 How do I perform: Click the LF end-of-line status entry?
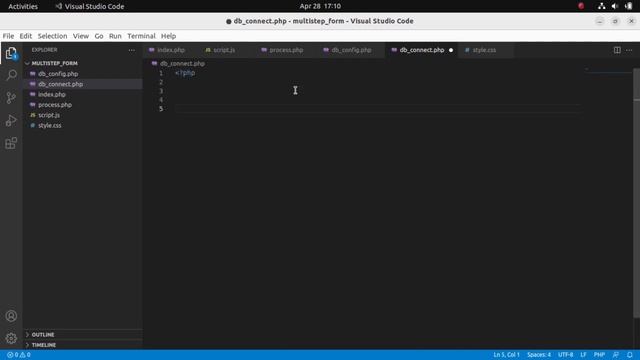(x=583, y=355)
